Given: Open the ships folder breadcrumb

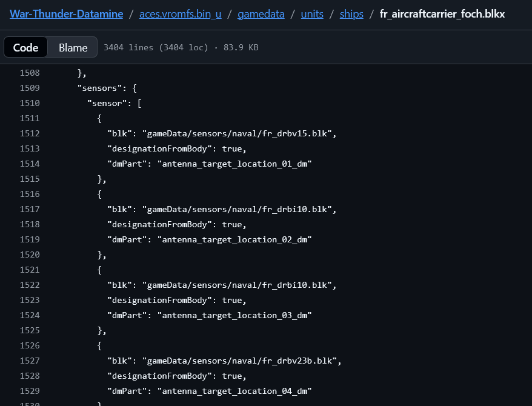Looking at the screenshot, I should pyautogui.click(x=351, y=13).
